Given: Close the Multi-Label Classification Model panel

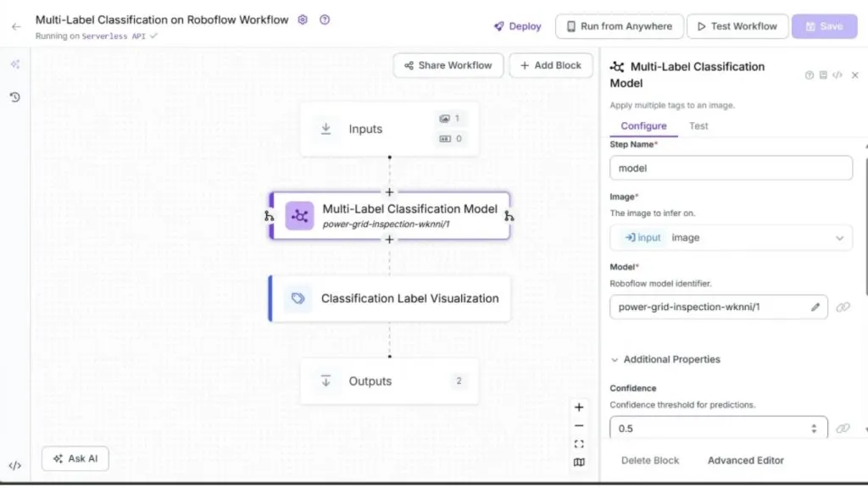Looking at the screenshot, I should point(854,75).
